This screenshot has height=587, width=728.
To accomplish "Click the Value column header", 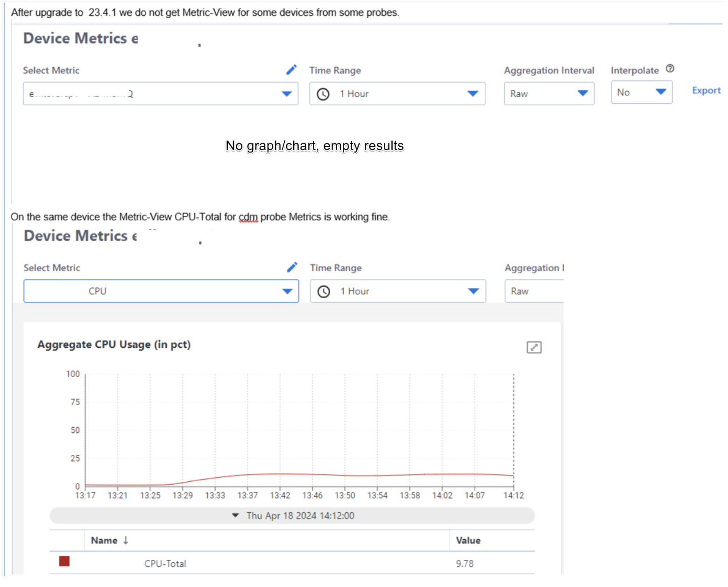I will click(468, 540).
